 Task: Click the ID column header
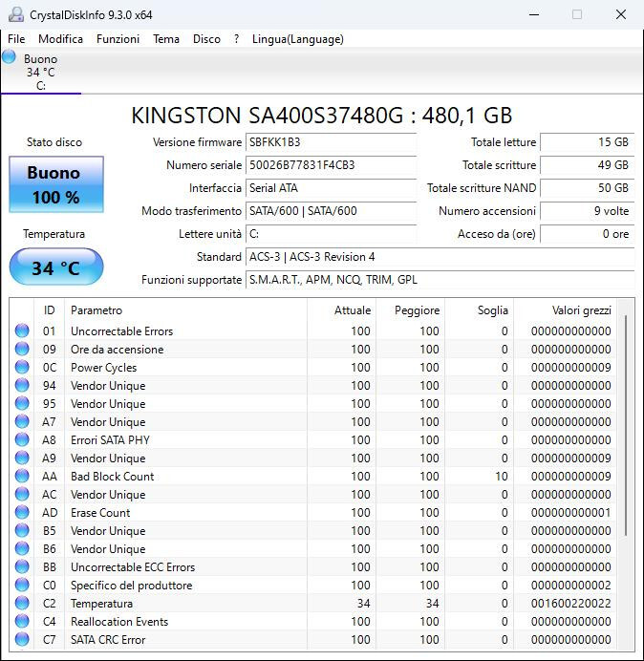(x=49, y=310)
